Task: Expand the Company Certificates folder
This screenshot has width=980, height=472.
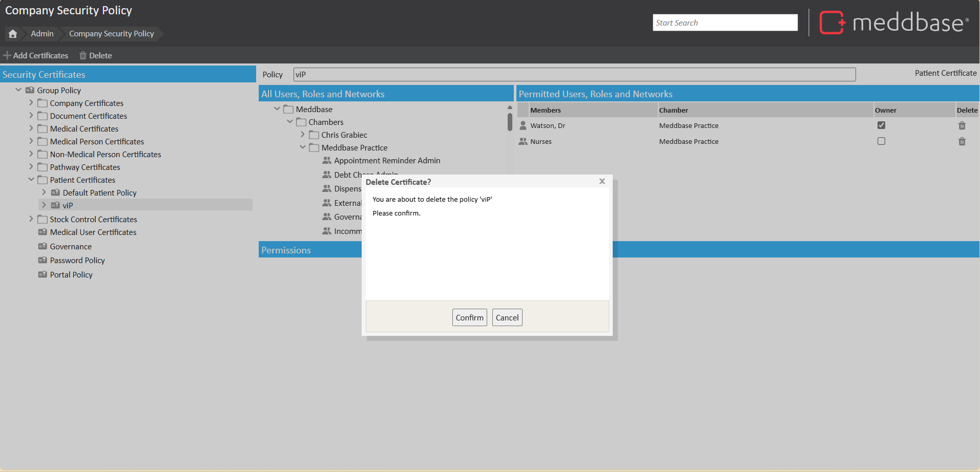Action: coord(31,103)
